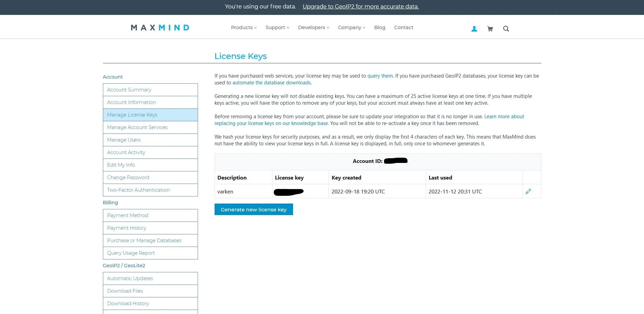
Task: Open the Blog page
Action: (x=379, y=27)
